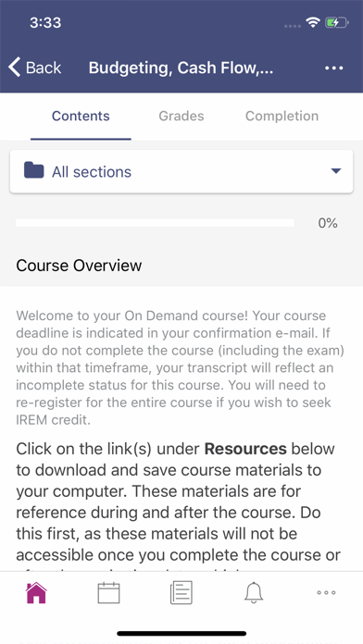Open the course options menu in header
This screenshot has height=644, width=363.
(333, 68)
